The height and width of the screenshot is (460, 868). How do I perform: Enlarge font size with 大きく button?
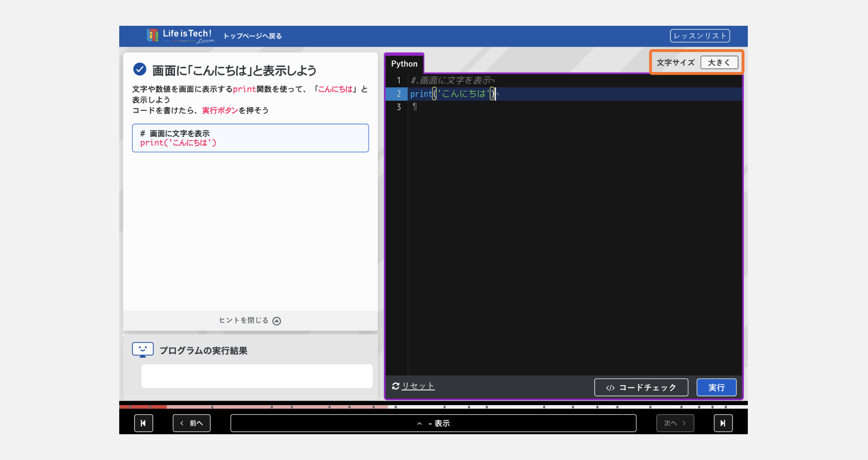pos(719,63)
